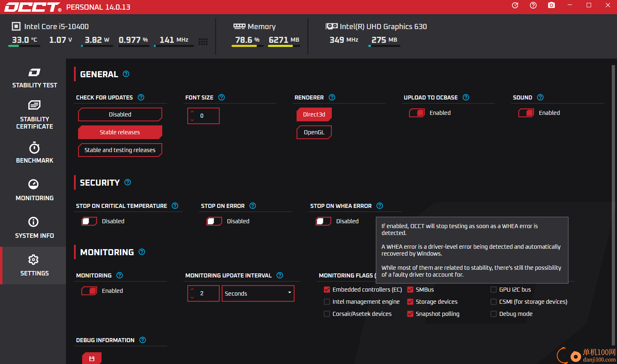Viewport: 617px width, 364px height.
Task: Click help icon beside Monitoring toggle label
Action: click(x=119, y=275)
